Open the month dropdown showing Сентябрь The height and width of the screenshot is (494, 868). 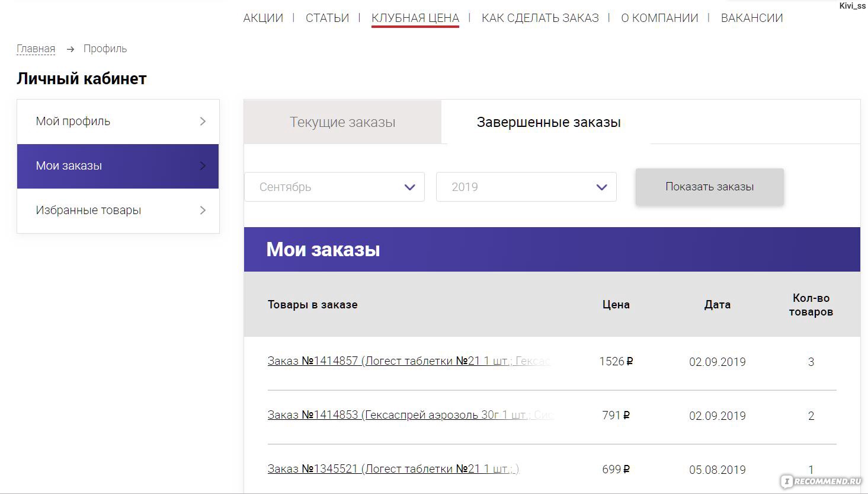334,187
